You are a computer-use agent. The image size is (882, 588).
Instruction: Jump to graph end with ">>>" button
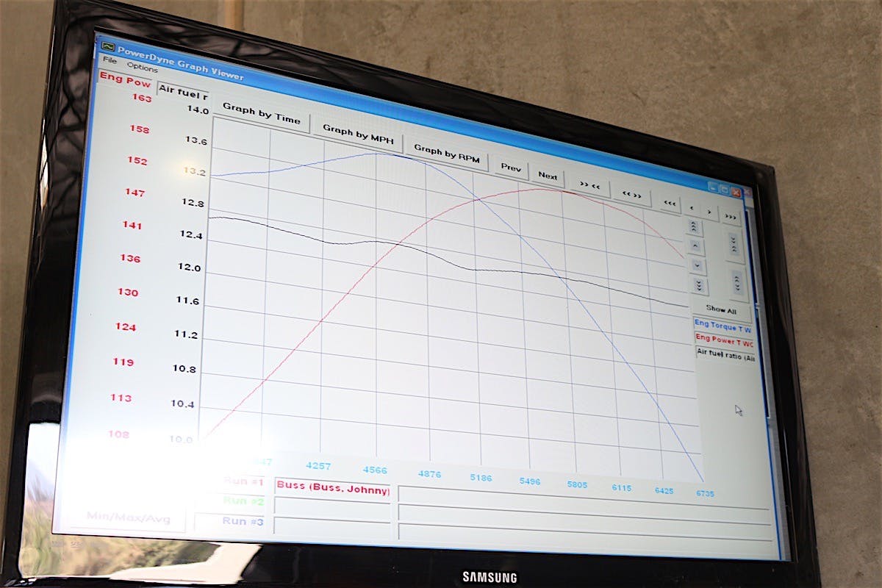click(x=729, y=217)
